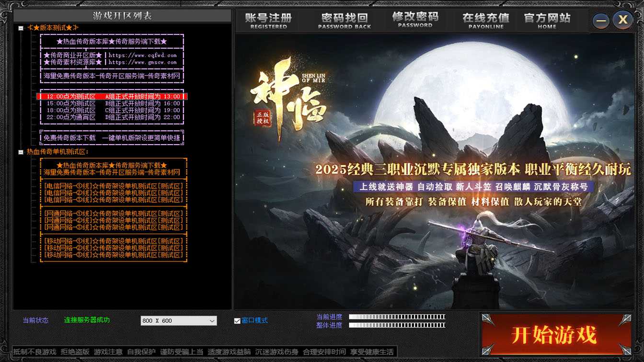
Task: Click the 账号注册 (Registered) button
Action: click(x=268, y=21)
